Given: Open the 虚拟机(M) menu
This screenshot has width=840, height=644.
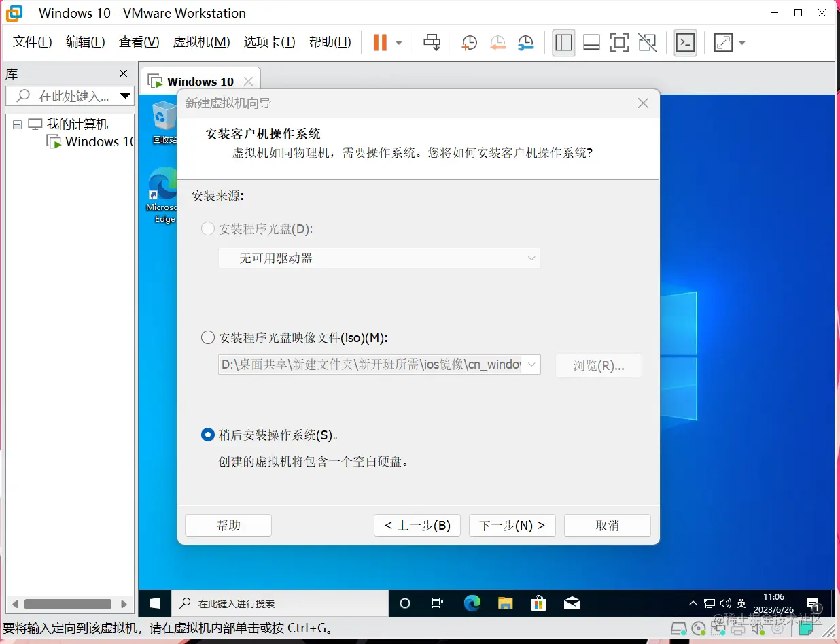Looking at the screenshot, I should coord(201,42).
